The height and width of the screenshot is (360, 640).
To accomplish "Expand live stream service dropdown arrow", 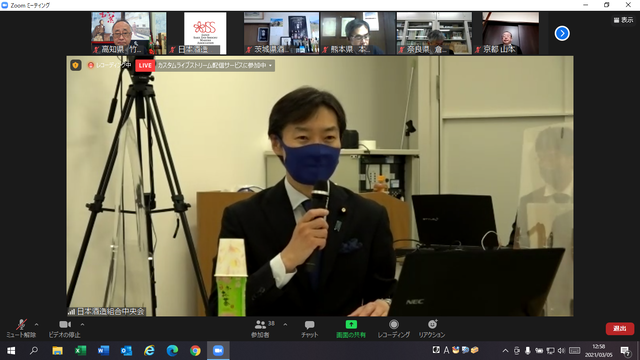I will (x=270, y=66).
